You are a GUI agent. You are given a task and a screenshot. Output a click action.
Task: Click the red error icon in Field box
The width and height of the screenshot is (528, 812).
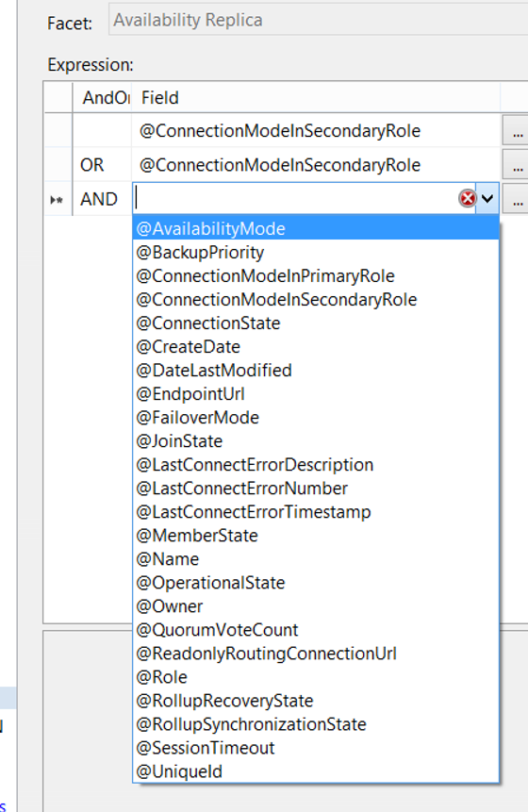468,198
